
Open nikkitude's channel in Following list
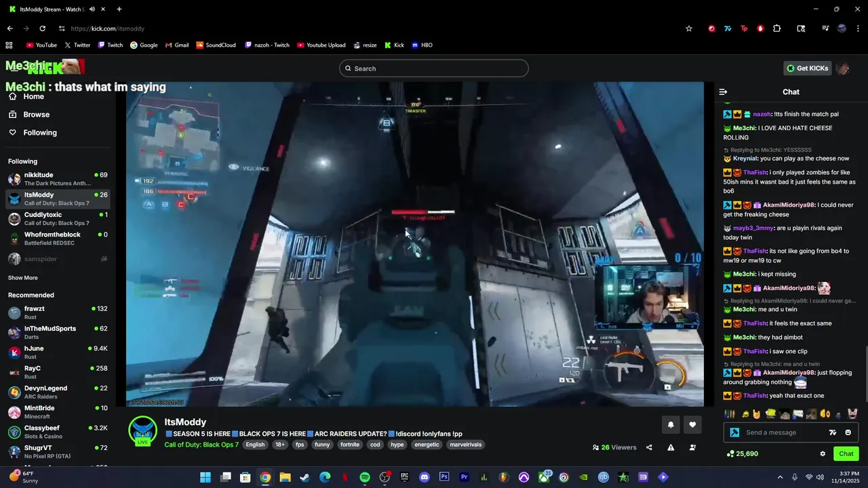coord(58,179)
